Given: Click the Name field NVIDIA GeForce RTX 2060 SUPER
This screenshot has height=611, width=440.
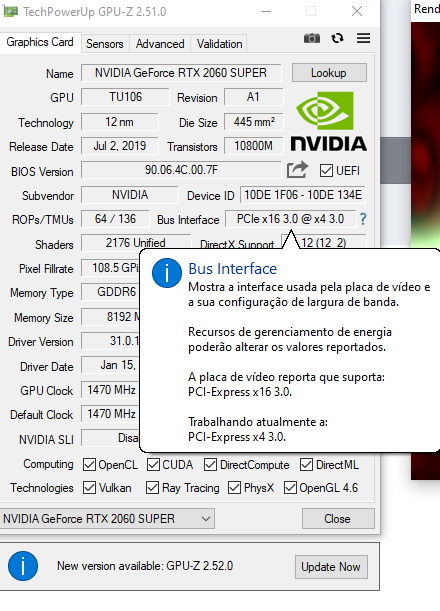Looking at the screenshot, I should click(181, 73).
